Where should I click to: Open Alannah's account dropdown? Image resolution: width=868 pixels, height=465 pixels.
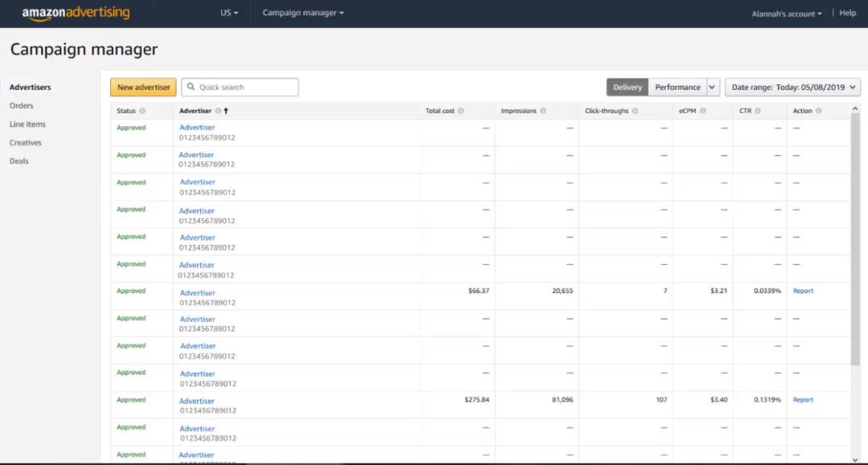coord(787,14)
